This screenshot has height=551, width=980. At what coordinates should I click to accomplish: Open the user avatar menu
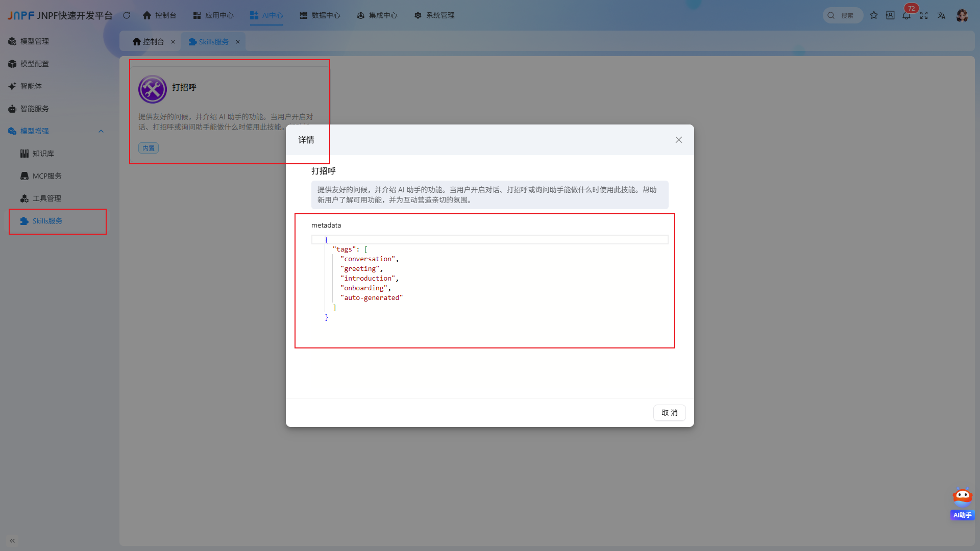pyautogui.click(x=962, y=15)
